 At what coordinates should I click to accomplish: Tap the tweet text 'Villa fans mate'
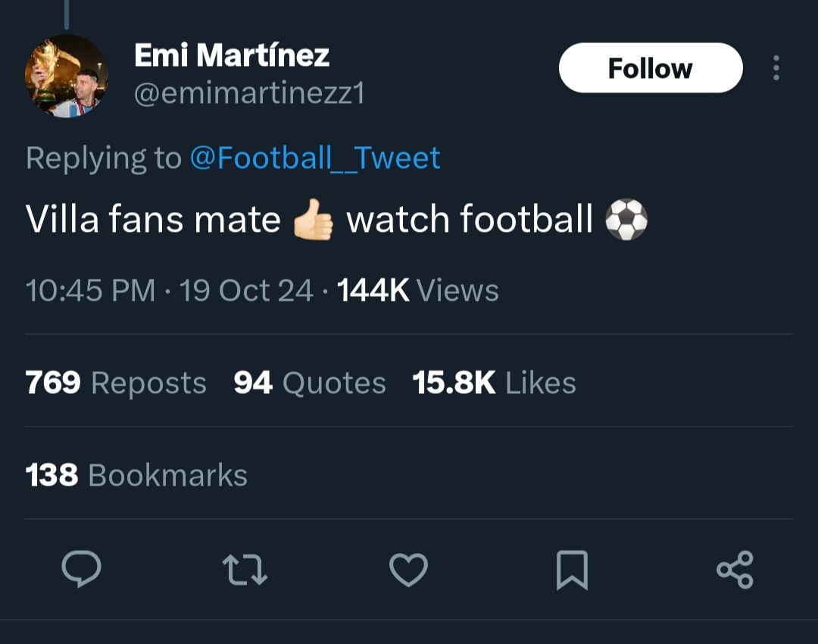click(x=153, y=219)
